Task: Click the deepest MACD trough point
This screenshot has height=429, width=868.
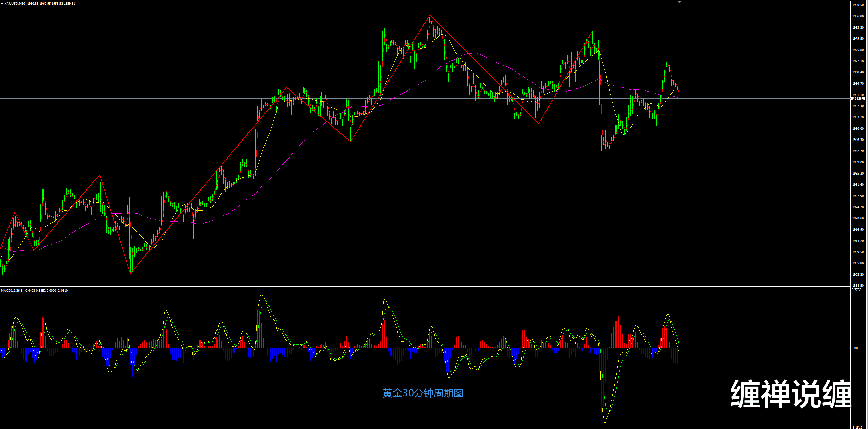Action: click(605, 423)
